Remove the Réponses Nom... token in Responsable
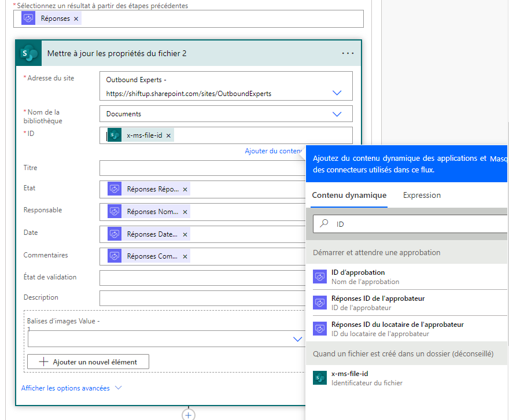The height and width of the screenshot is (420, 509). point(185,212)
